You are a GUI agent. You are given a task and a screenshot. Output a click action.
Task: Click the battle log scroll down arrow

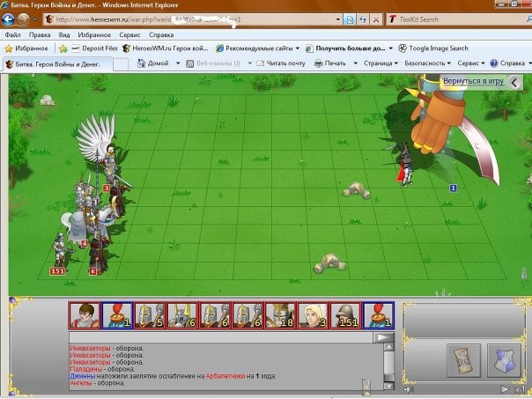388,386
